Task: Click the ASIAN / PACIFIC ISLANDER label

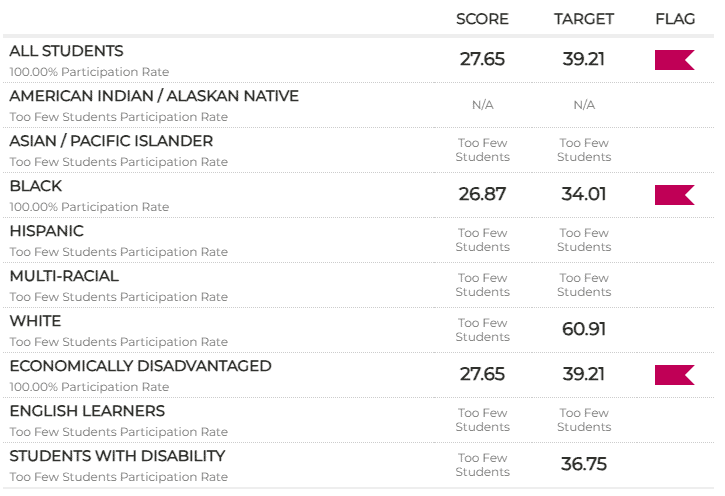Action: (111, 141)
